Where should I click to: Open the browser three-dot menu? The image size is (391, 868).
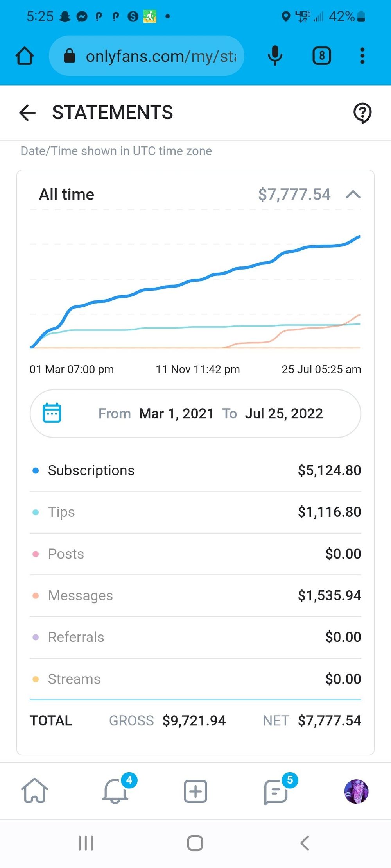362,56
